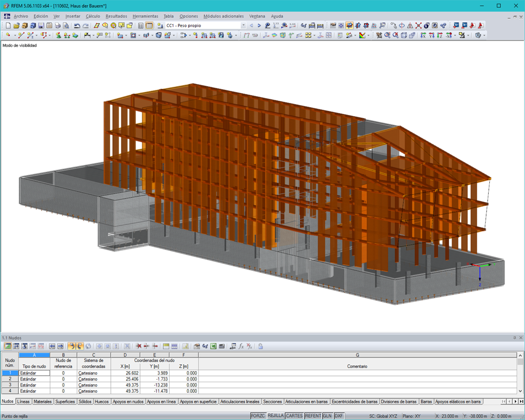Export the Nudos table using the Excel icon

[x=214, y=346]
